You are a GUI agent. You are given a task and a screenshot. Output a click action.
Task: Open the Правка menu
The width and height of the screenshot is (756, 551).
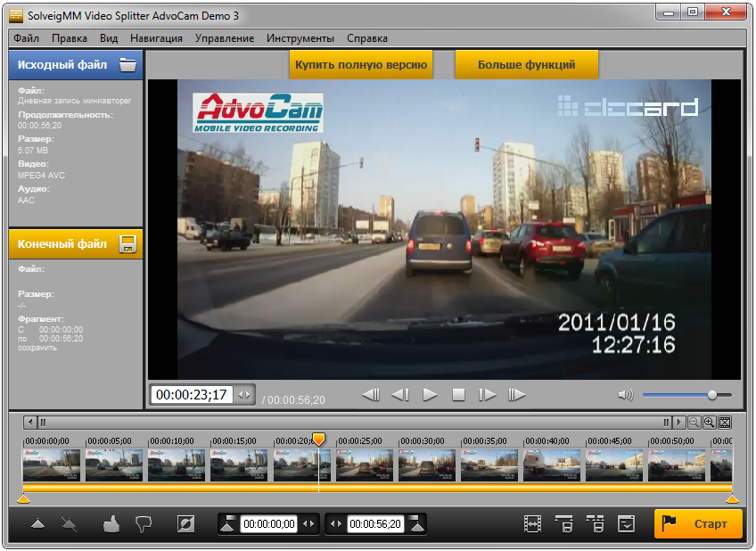[70, 38]
